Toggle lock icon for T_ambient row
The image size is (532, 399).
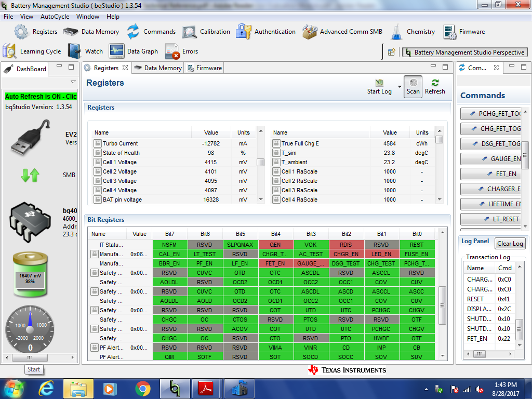click(x=276, y=162)
